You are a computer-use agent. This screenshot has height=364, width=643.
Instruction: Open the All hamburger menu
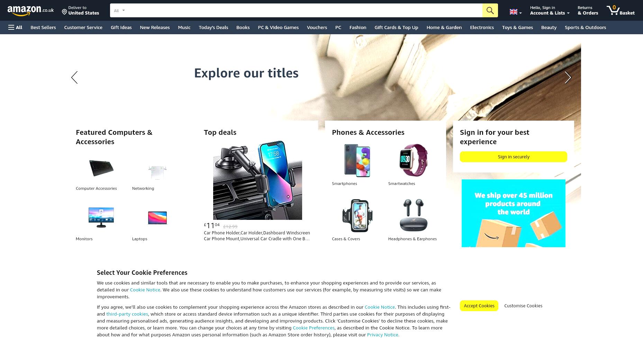(15, 27)
